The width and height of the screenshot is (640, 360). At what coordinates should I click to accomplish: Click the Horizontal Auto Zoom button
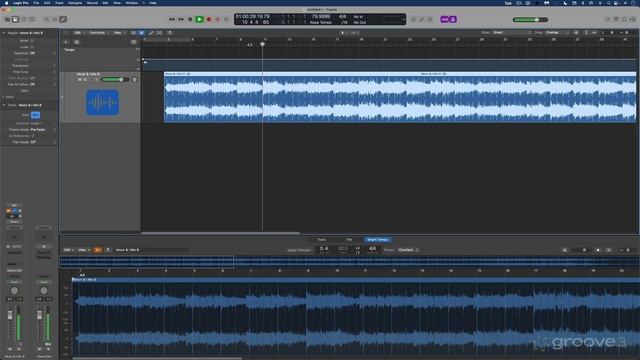tap(594, 33)
